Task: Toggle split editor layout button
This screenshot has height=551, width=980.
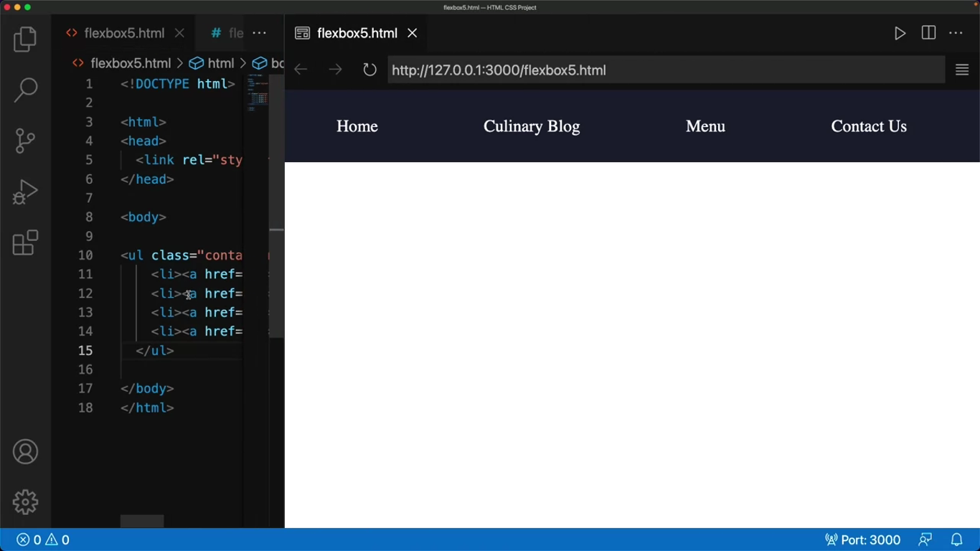Action: pos(928,33)
